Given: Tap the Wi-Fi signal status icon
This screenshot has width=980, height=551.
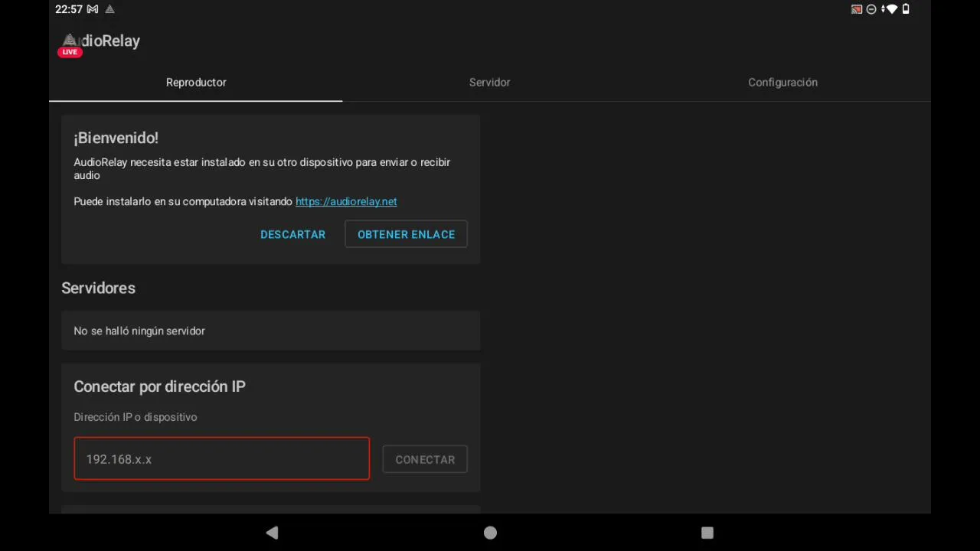Looking at the screenshot, I should point(890,9).
